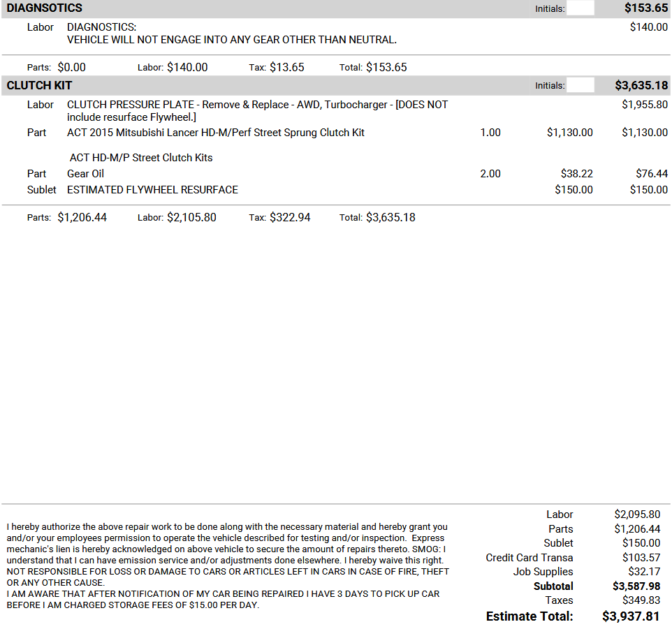Click the ACT 2015 Mitsubishi Lancer clutch kit part
672x629 pixels.
(x=215, y=133)
